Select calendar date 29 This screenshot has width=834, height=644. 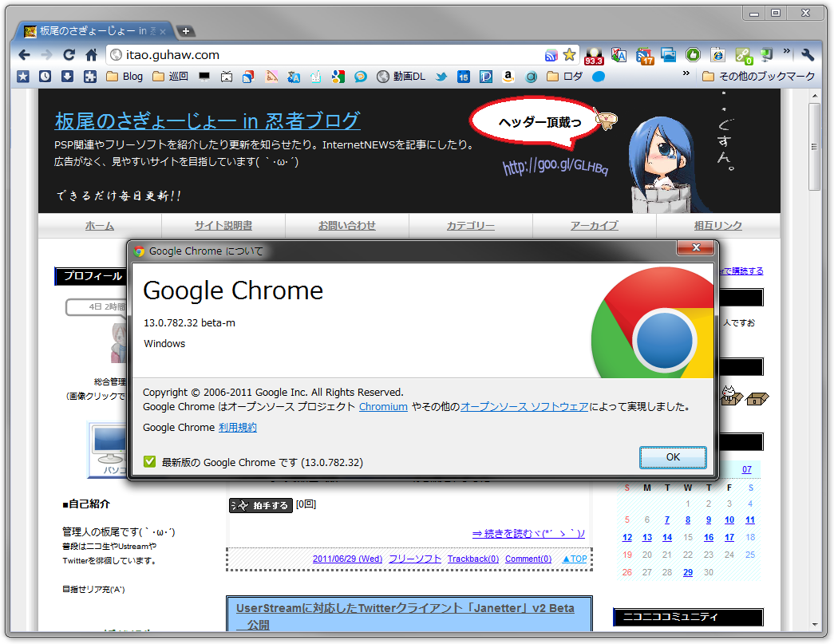tap(688, 573)
